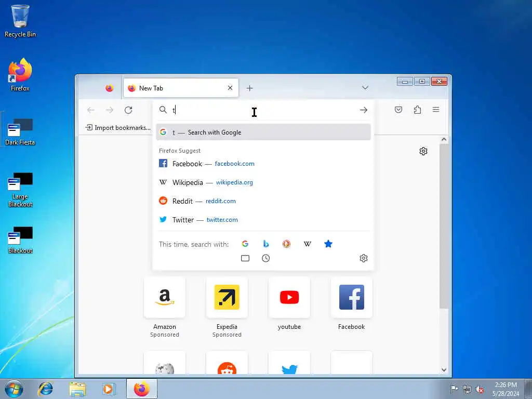
Task: Expand the List all tabs chevron
Action: (x=365, y=88)
